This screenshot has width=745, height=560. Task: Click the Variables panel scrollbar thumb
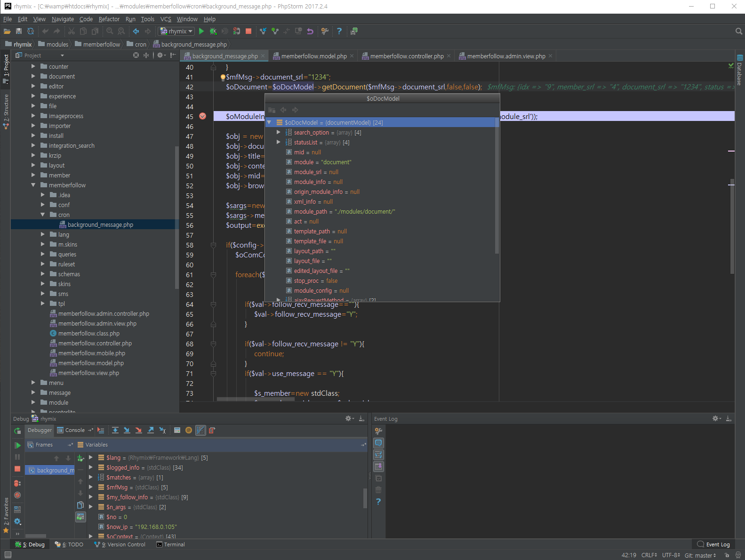[x=365, y=498]
